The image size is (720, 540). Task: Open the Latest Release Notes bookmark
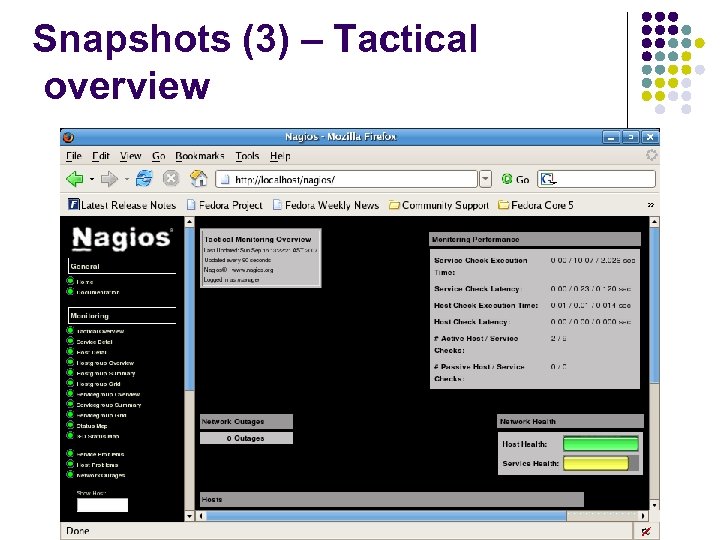click(x=122, y=205)
